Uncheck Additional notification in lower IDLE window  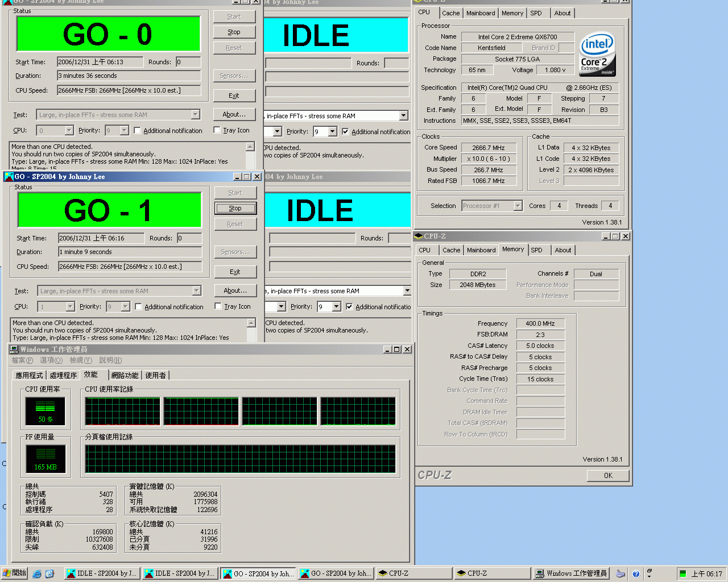pos(349,307)
